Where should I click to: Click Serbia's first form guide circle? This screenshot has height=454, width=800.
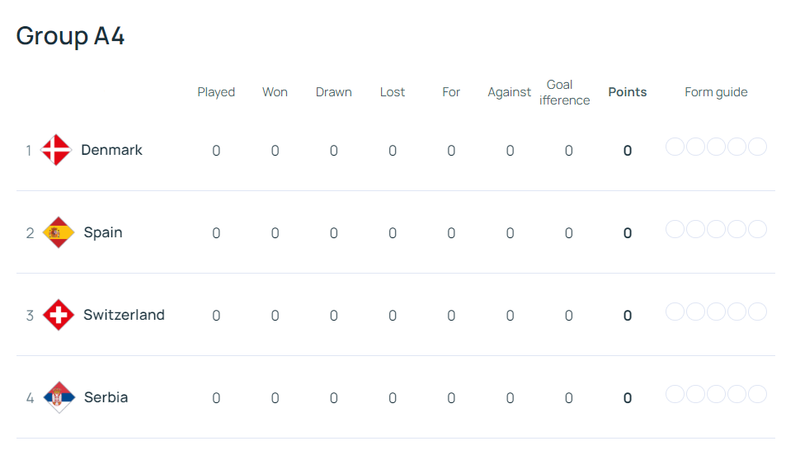(x=675, y=394)
